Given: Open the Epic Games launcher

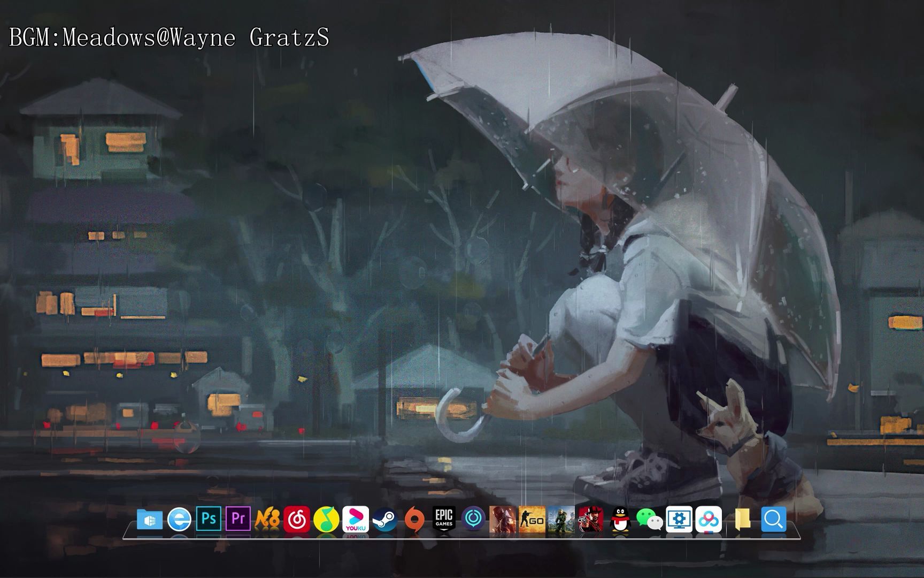Looking at the screenshot, I should [x=444, y=519].
